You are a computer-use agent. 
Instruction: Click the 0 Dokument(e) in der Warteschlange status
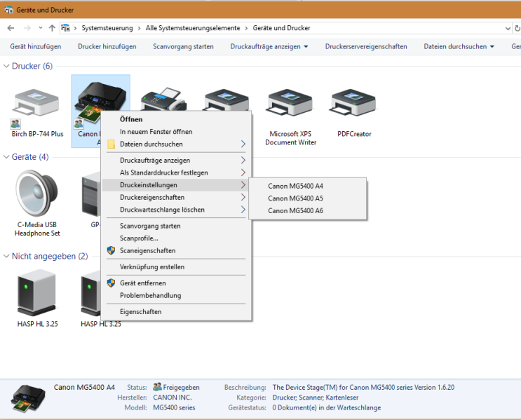point(327,407)
